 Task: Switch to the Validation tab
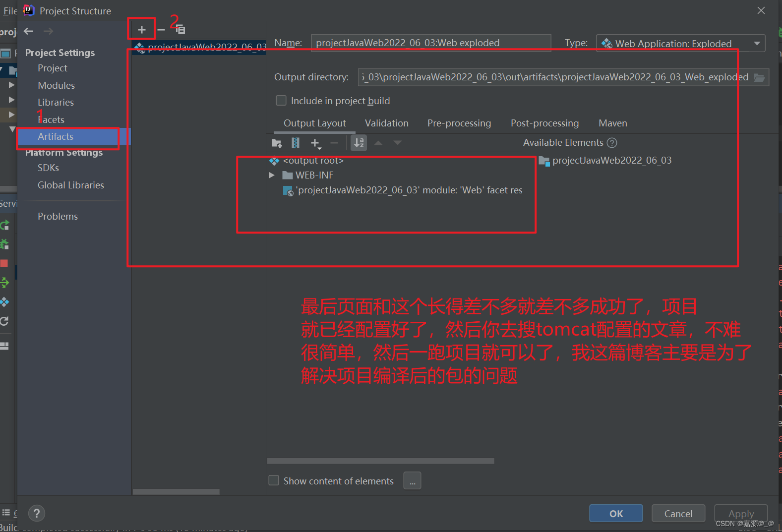tap(387, 123)
